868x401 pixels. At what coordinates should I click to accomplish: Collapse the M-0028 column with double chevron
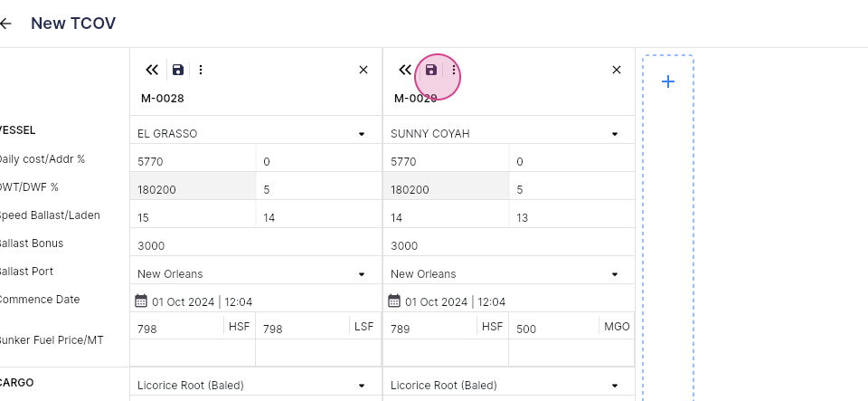click(152, 70)
